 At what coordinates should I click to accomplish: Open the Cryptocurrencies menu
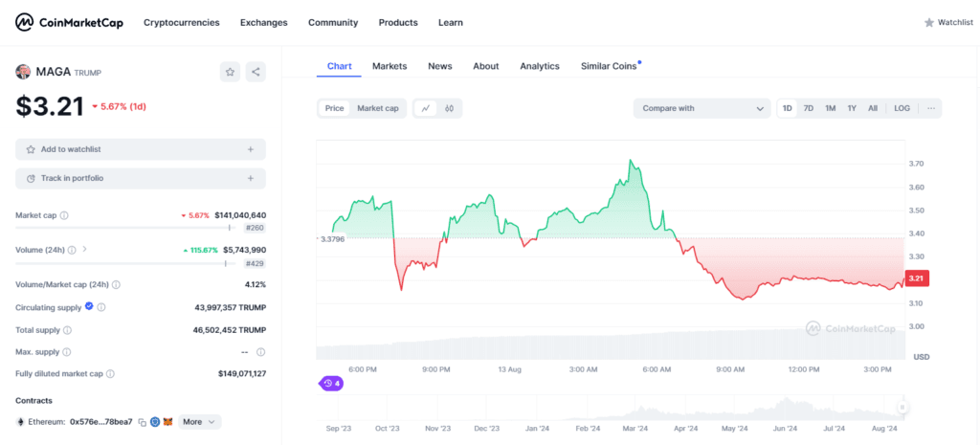coord(181,23)
